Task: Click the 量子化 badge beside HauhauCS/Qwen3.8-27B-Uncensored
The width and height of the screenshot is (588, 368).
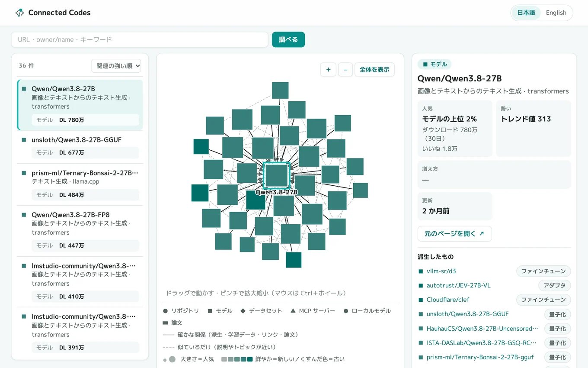Action: click(557, 329)
